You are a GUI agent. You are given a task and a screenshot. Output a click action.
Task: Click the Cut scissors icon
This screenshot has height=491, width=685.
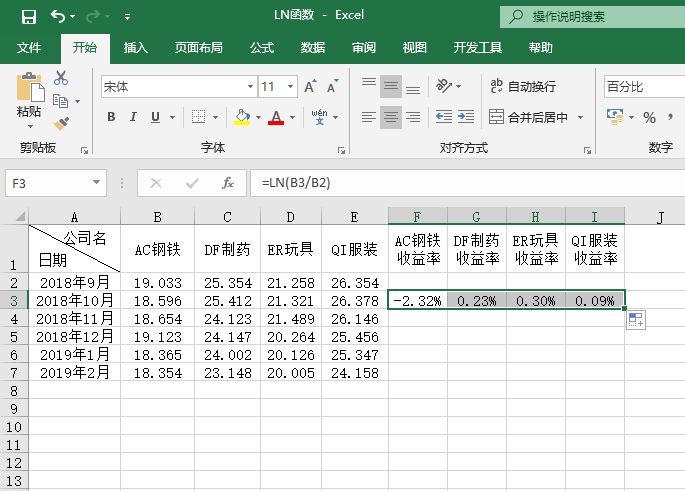(61, 78)
